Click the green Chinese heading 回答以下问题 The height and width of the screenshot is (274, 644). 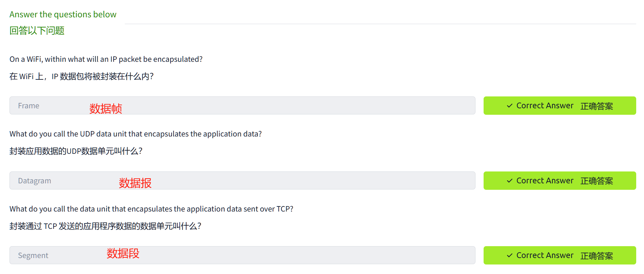pyautogui.click(x=37, y=31)
